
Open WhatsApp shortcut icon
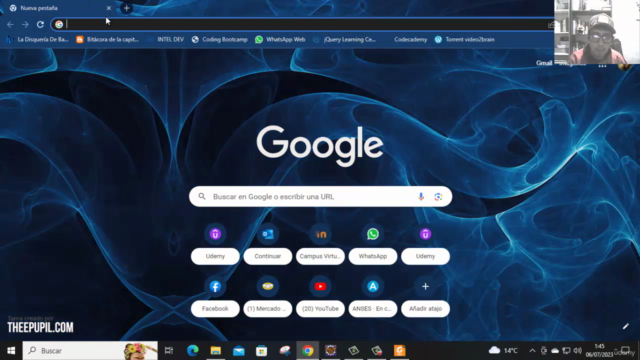373,234
